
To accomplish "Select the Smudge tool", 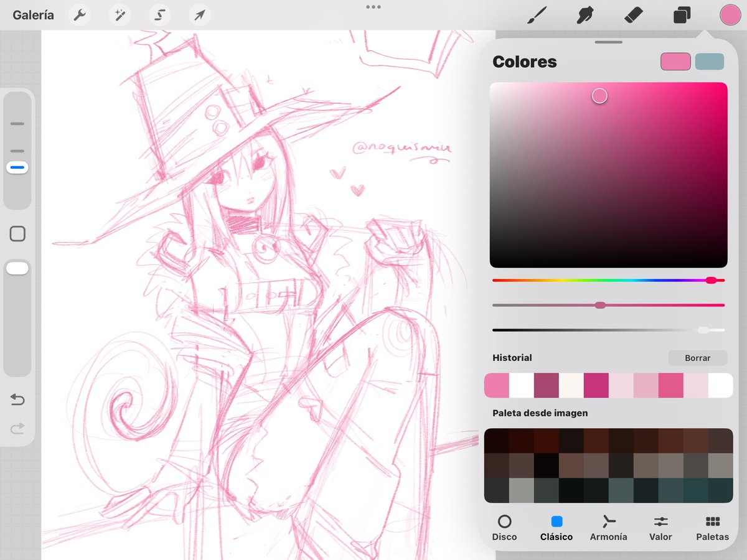I will (x=584, y=15).
